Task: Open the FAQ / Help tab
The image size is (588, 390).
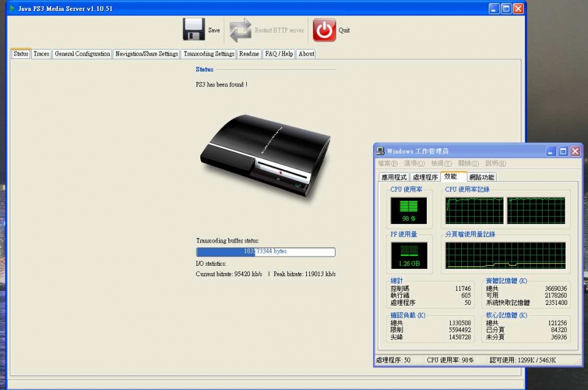Action: 279,54
